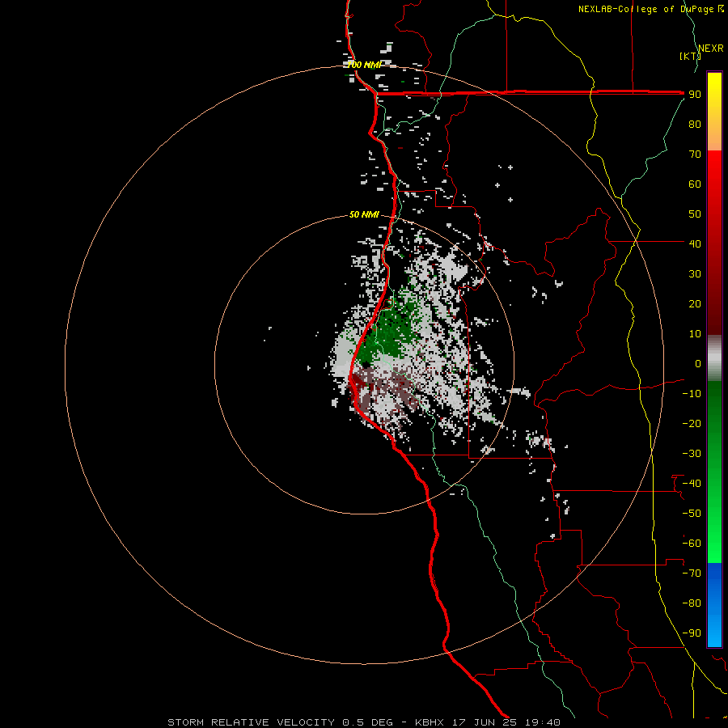Click the -70 value on the velocity scale
The image size is (728, 728).
click(x=692, y=574)
